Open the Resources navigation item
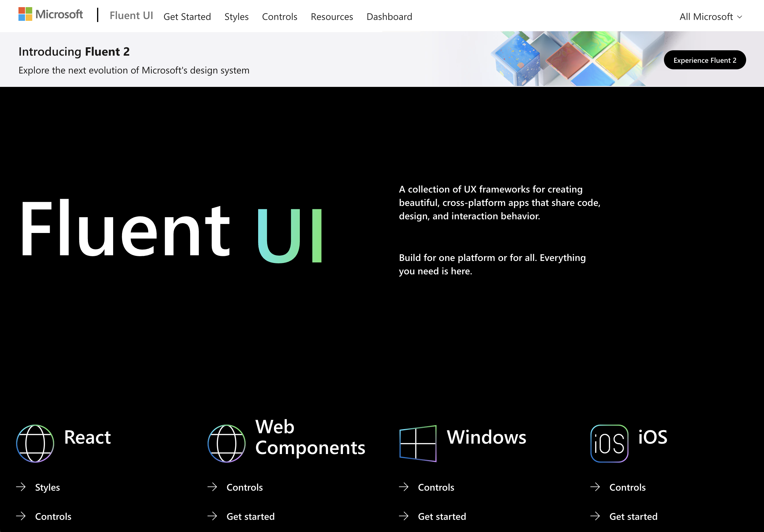 [x=331, y=17]
